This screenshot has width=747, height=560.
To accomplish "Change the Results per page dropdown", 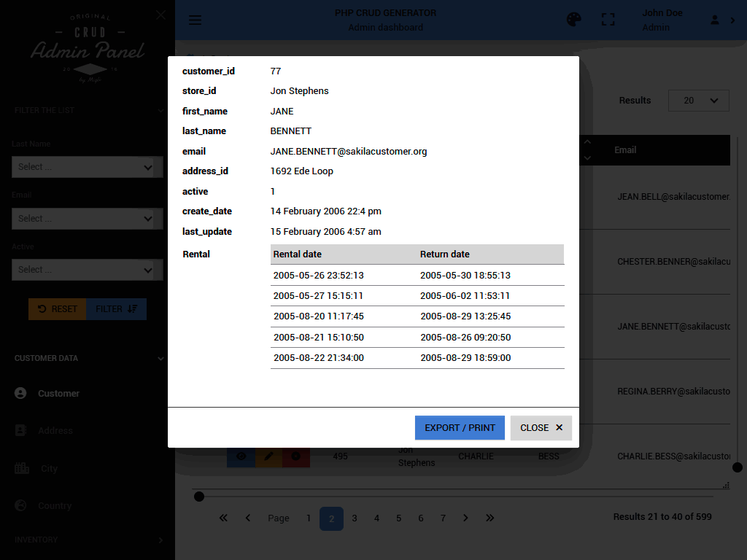I will [x=698, y=100].
